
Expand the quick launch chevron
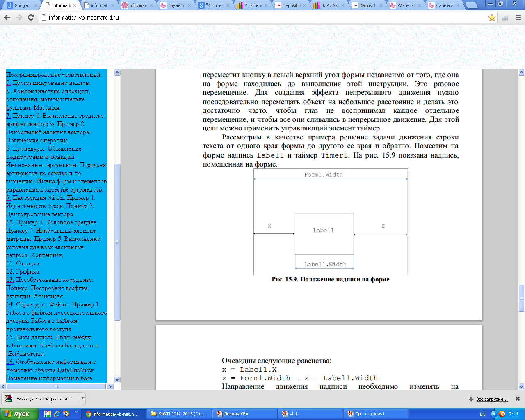tap(76, 412)
